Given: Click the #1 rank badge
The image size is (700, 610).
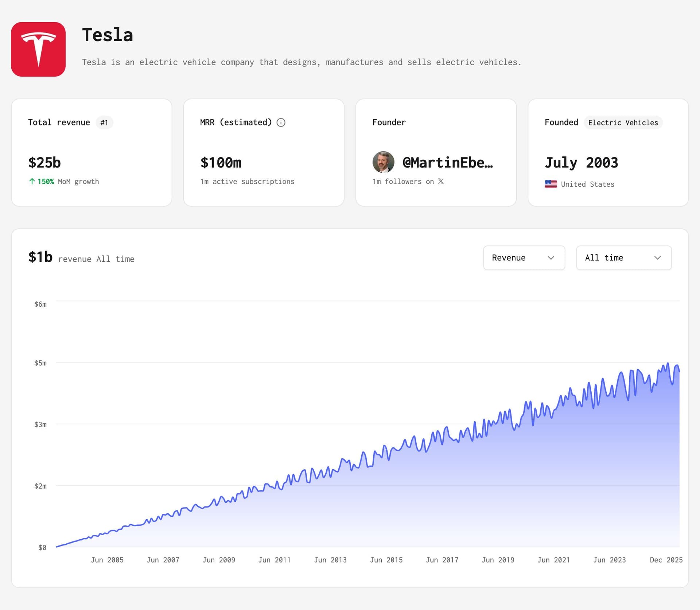Looking at the screenshot, I should point(104,123).
